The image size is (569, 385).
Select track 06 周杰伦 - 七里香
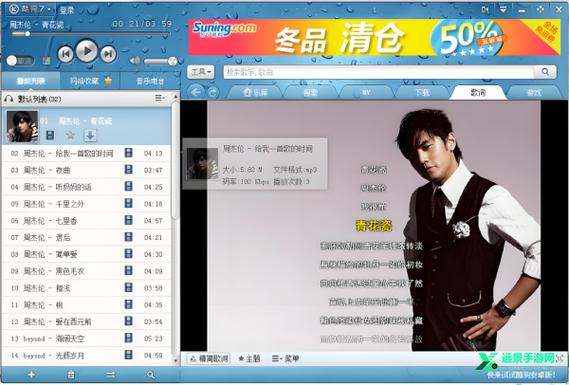pyautogui.click(x=86, y=221)
